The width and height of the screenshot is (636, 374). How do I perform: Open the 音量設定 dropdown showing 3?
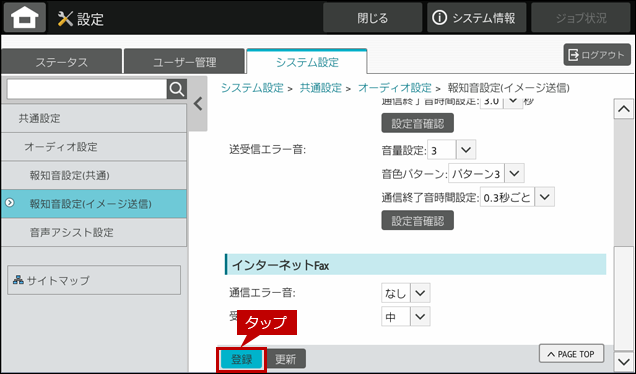point(451,150)
